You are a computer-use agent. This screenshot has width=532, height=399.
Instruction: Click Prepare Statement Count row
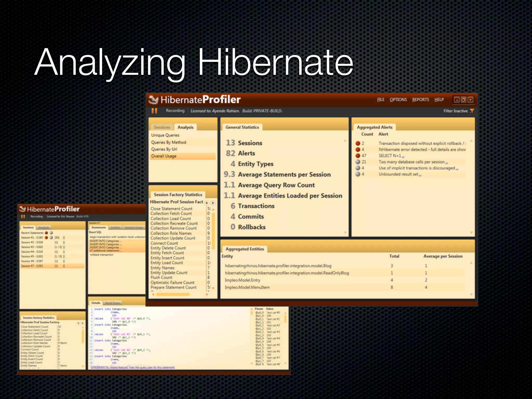pyautogui.click(x=180, y=287)
